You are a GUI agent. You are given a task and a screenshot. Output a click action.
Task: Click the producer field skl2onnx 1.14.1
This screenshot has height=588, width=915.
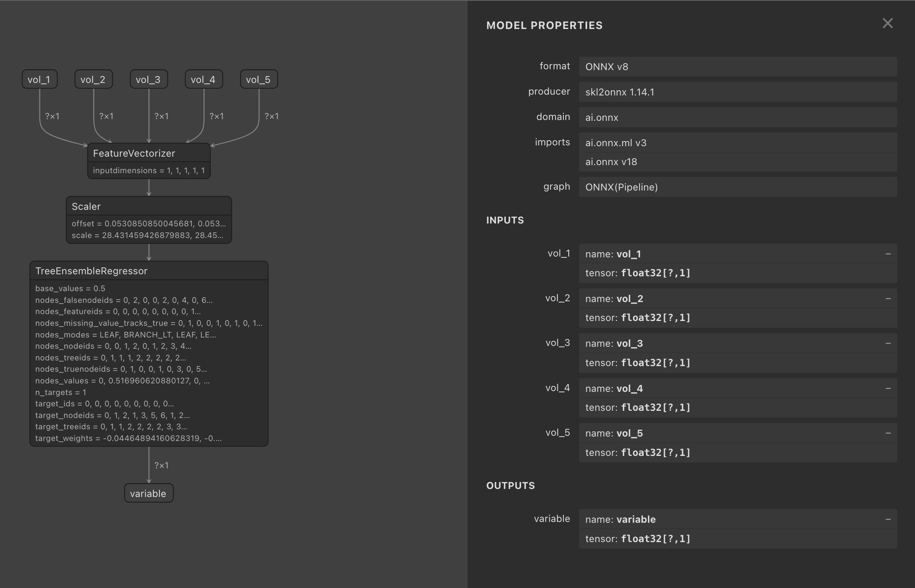[x=738, y=92]
